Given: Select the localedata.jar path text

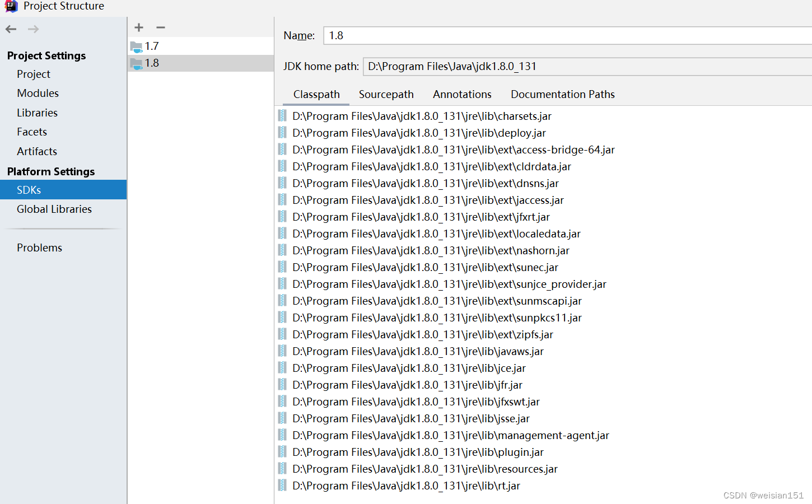Looking at the screenshot, I should [x=436, y=234].
